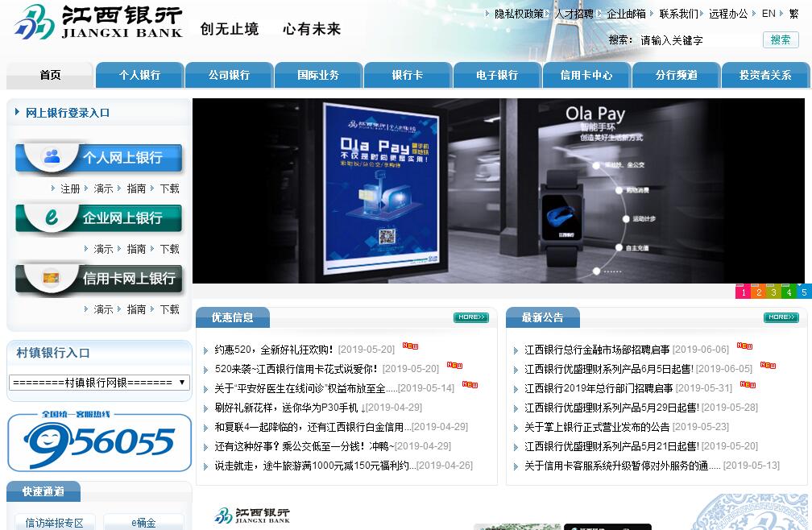Open 个人网上银行 personal banking login

pyautogui.click(x=99, y=158)
